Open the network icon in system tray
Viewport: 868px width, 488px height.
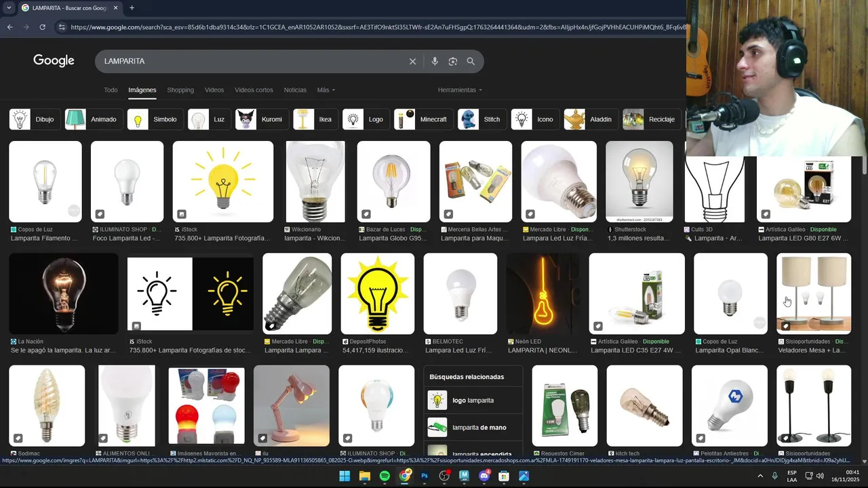click(808, 476)
